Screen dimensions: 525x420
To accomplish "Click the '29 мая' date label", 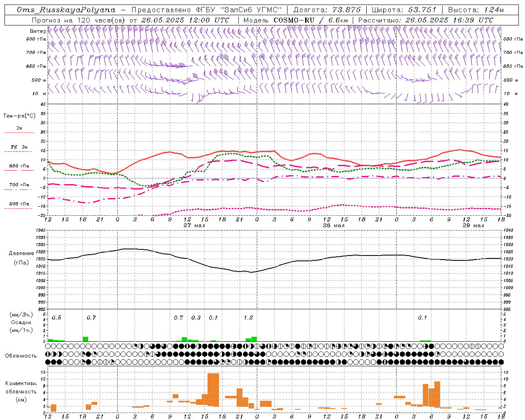I will (473, 226).
